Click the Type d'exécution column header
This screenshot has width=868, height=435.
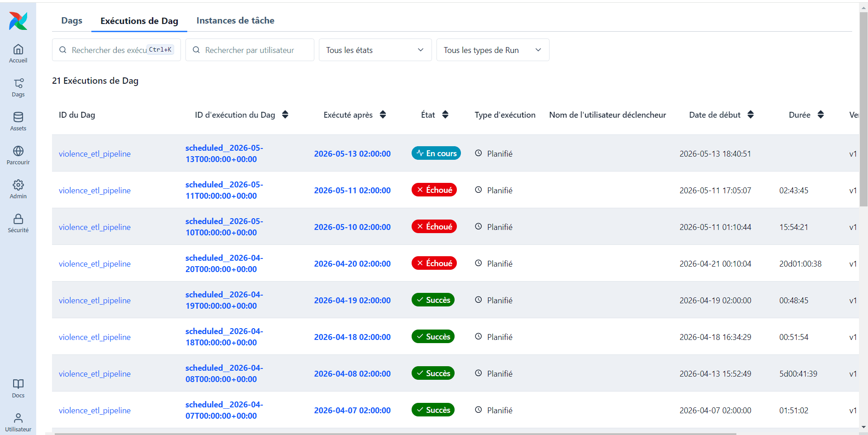click(x=505, y=115)
